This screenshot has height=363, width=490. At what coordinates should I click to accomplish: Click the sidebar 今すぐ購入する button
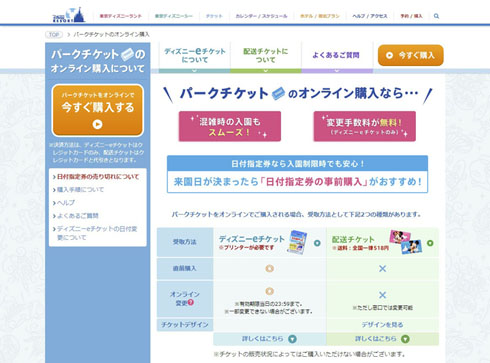coord(98,110)
